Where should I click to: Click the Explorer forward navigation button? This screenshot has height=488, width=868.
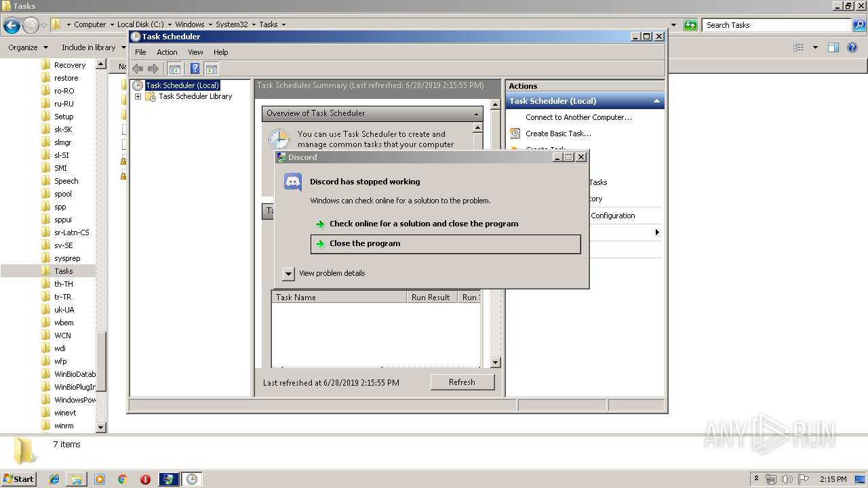[x=31, y=26]
